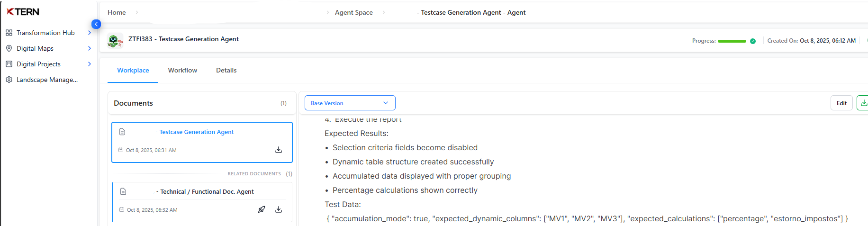Switch to the Workflow tab
This screenshot has height=226, width=868.
(x=182, y=70)
